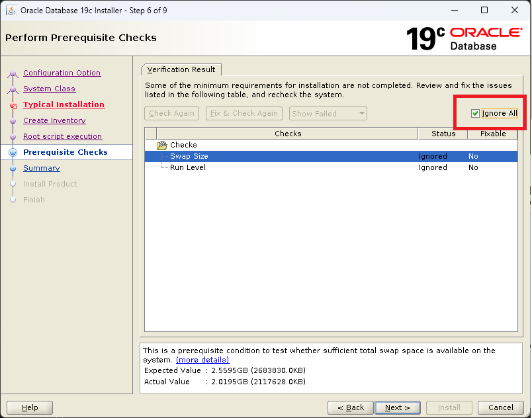This screenshot has height=418, width=532.
Task: Click the No fixable value for Run Level
Action: coord(473,167)
